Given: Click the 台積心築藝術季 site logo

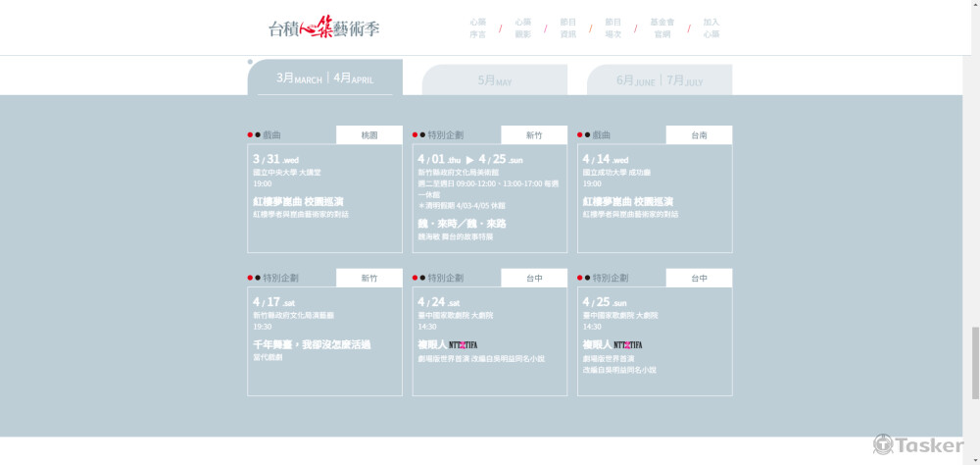Looking at the screenshot, I should tap(324, 27).
